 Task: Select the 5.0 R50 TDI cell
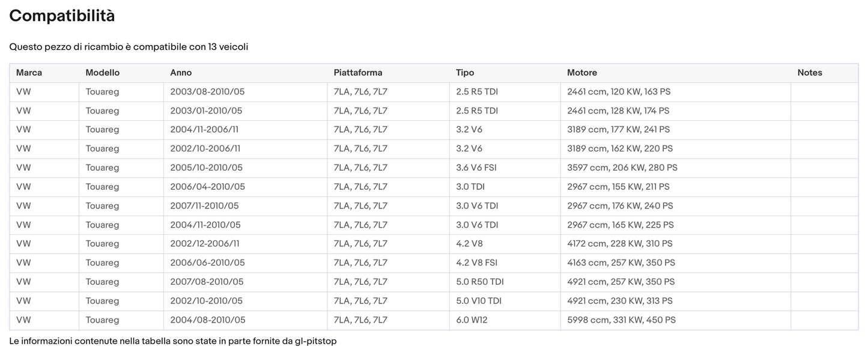pyautogui.click(x=479, y=282)
